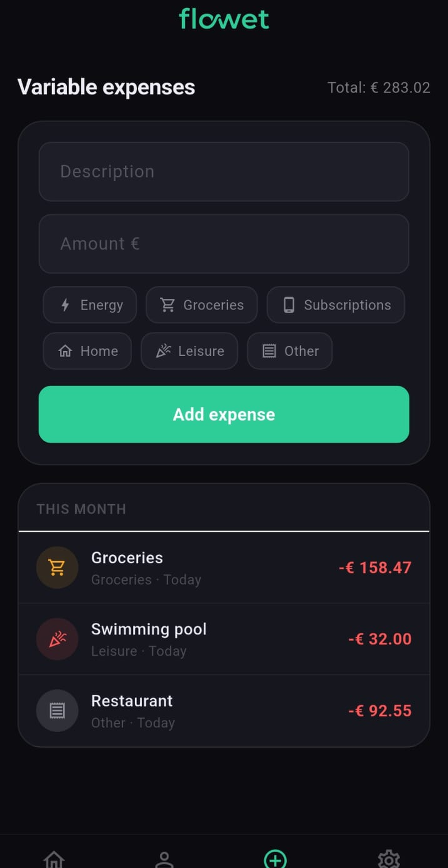Tap the red party popper Leisure icon
The width and height of the screenshot is (448, 868).
57,639
